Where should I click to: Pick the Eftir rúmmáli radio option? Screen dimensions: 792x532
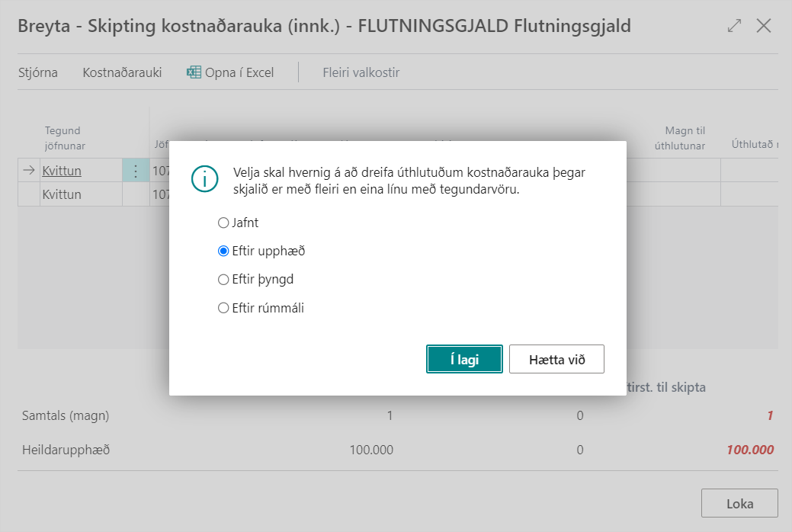[x=223, y=308]
